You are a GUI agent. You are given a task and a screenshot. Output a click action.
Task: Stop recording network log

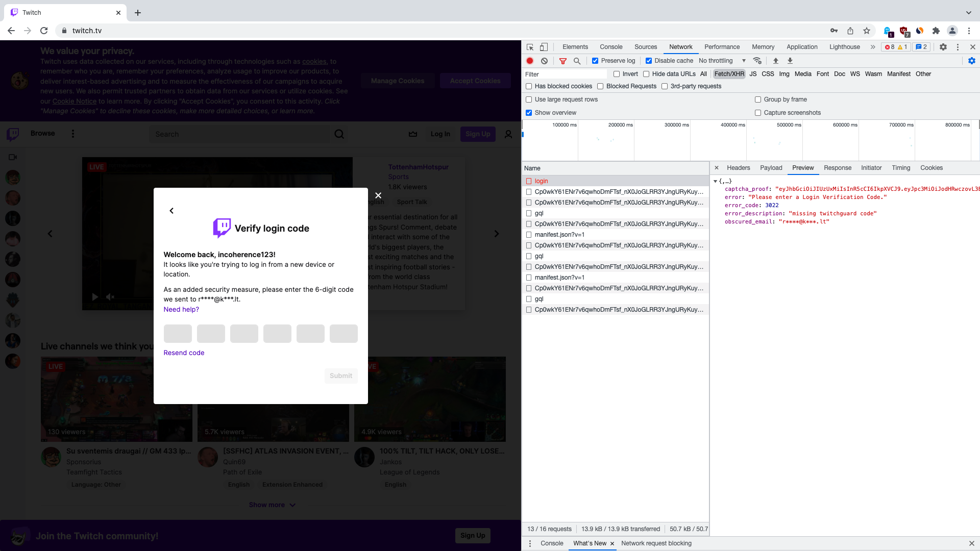click(530, 61)
